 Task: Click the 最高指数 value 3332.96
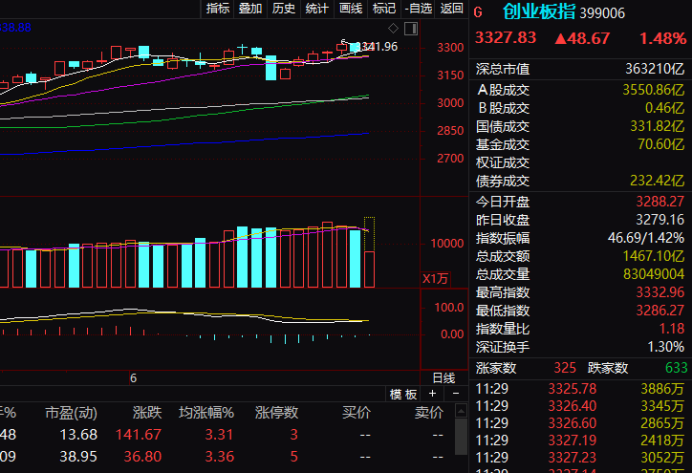660,292
